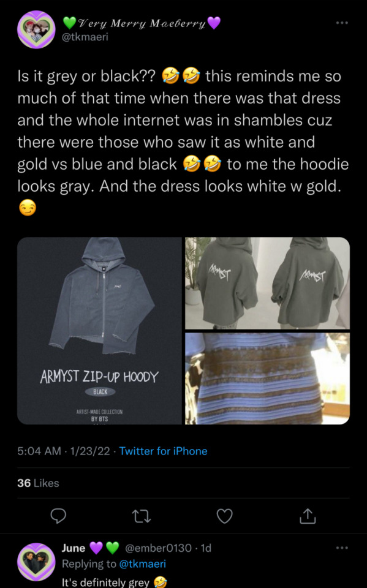Tap the reply speech bubble icon

tap(58, 516)
